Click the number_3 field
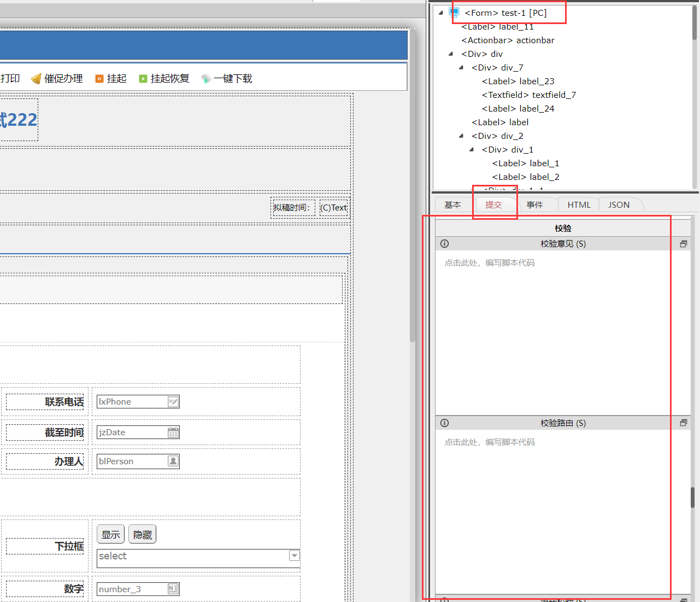The image size is (700, 602). [x=138, y=589]
